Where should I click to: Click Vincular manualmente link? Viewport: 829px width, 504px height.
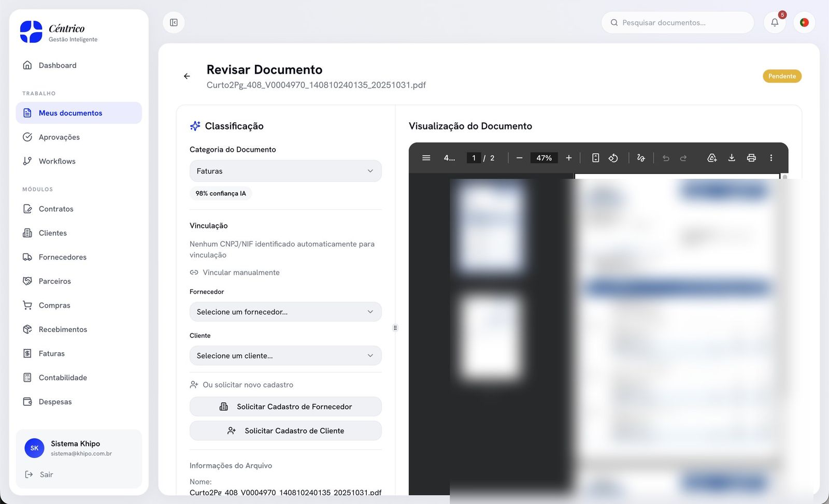[235, 272]
